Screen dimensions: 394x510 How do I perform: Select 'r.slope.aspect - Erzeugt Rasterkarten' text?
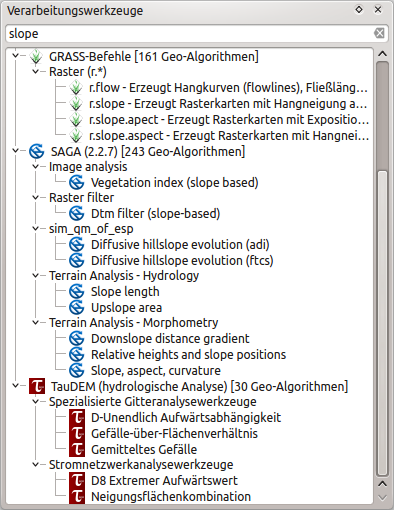click(x=229, y=136)
